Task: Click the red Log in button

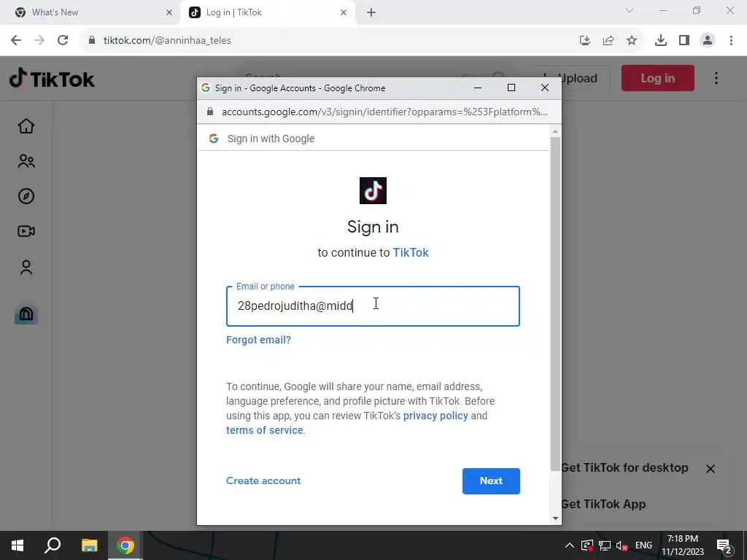Action: coord(658,78)
